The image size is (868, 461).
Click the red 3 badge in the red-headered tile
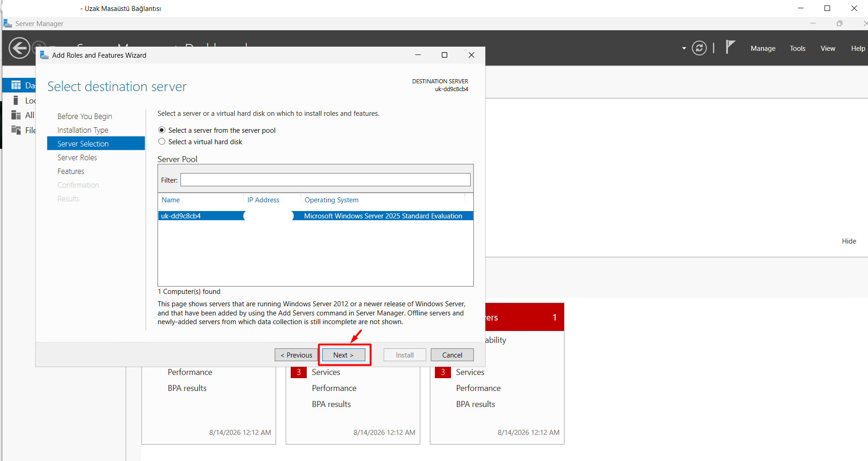[x=443, y=372]
